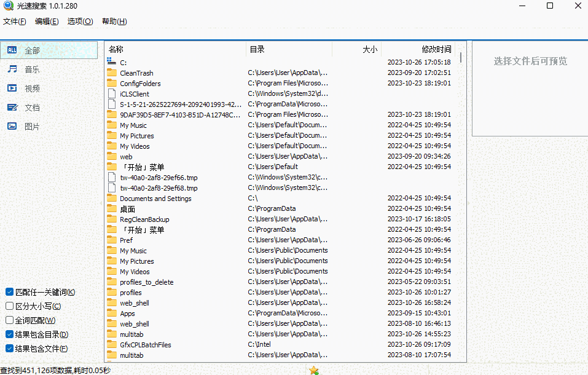Sort by 名称 column header
588x375 pixels.
tap(176, 49)
